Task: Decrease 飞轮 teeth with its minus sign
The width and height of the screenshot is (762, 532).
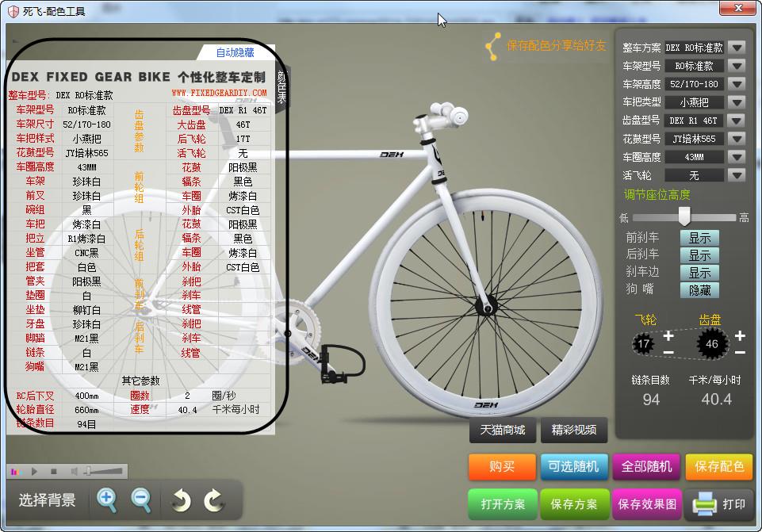Action: 668,352
